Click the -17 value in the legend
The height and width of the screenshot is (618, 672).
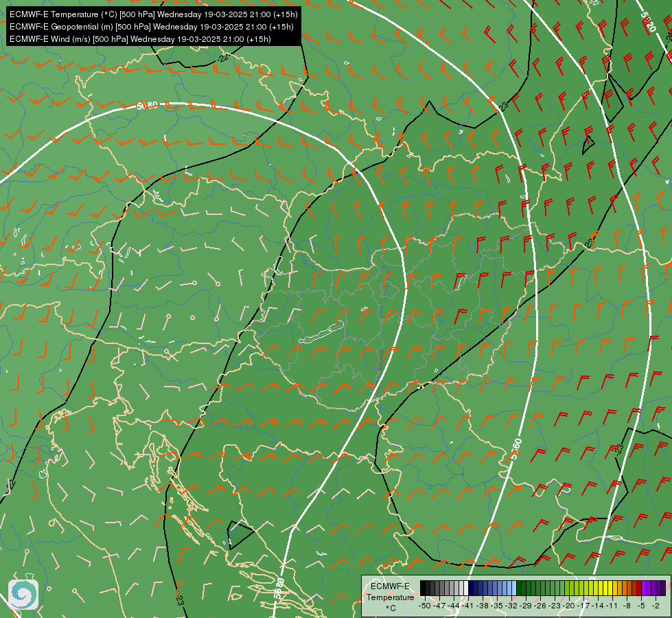click(x=583, y=606)
